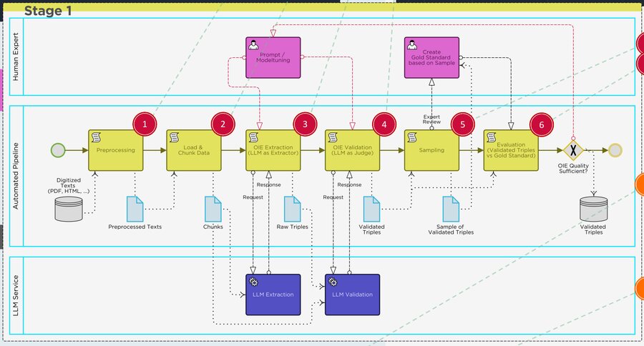Click the 'Preprocessed Texts' label
Screen dimensions: 644x346
[135, 227]
